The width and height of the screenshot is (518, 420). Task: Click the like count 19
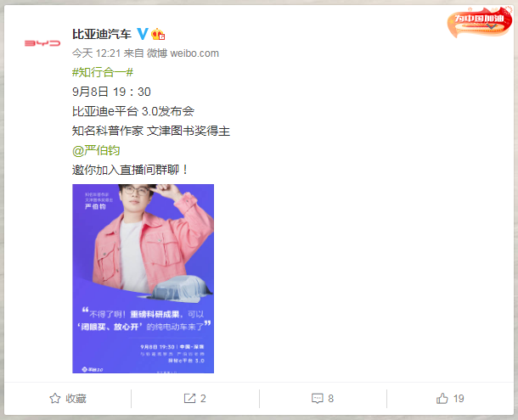pyautogui.click(x=459, y=399)
